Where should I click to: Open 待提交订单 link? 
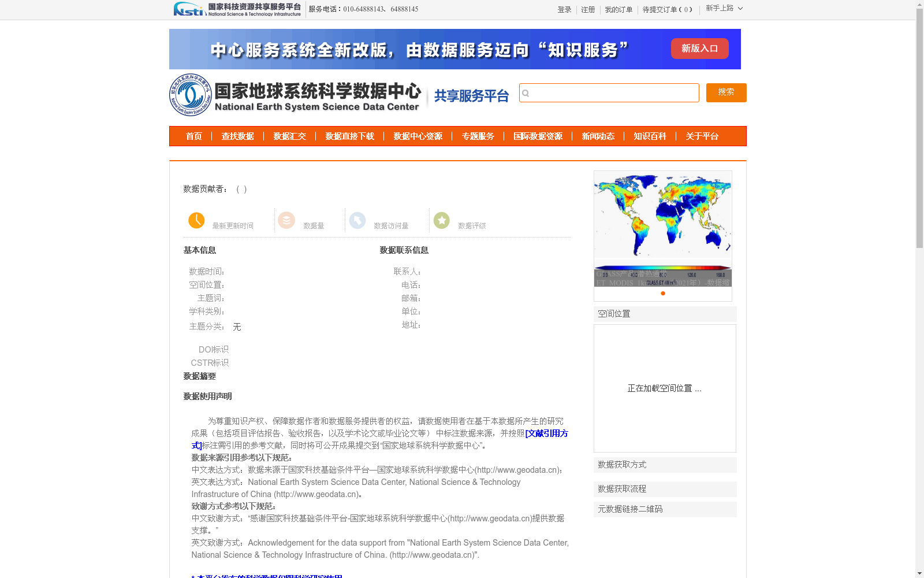(667, 10)
